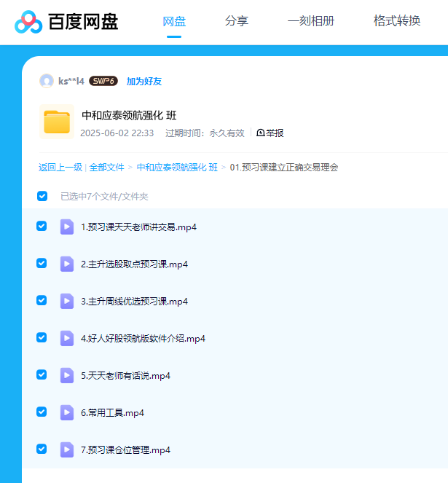Switch to the 分享 tab

237,21
